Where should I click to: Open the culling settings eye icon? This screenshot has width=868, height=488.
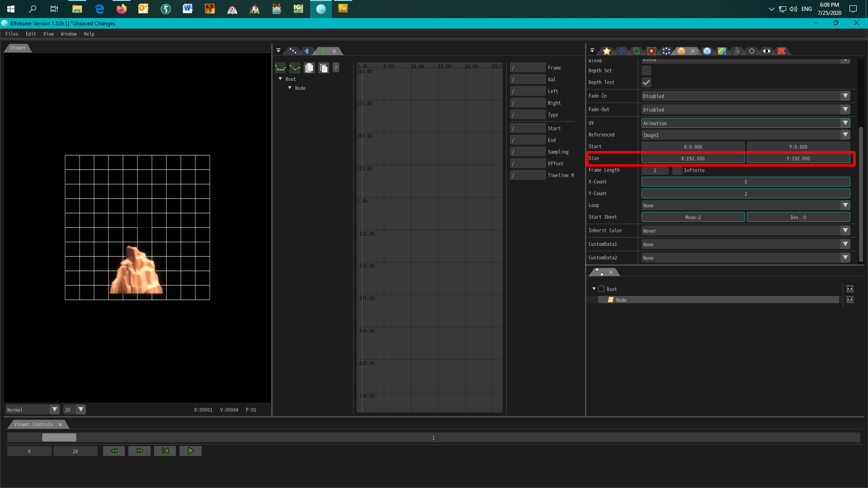[767, 51]
